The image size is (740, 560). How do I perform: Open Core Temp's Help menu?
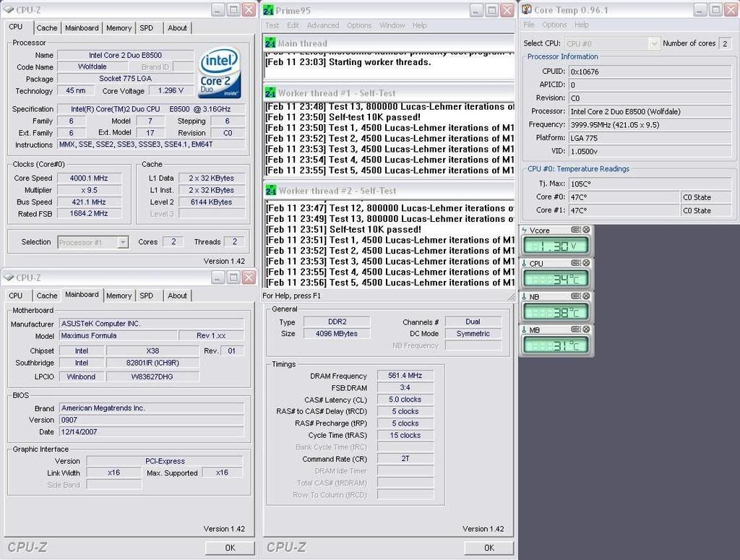(x=582, y=25)
